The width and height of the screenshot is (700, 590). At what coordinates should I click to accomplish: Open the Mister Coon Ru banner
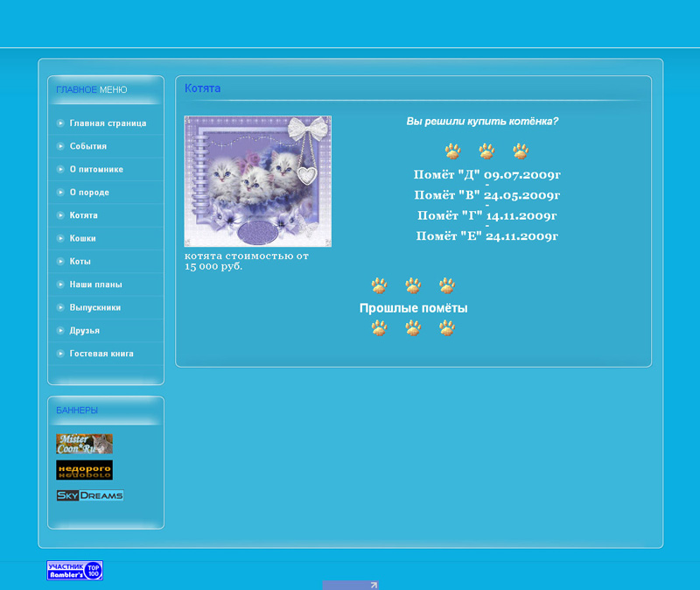(84, 444)
